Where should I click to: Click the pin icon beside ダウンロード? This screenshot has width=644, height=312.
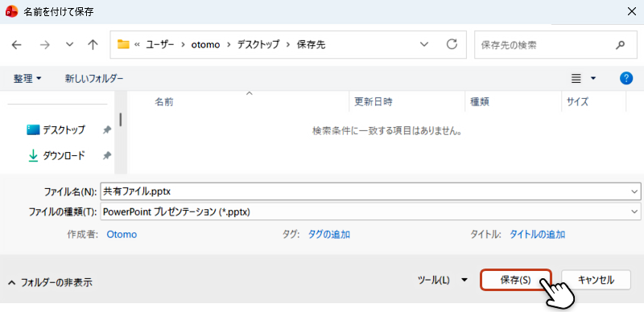(107, 155)
